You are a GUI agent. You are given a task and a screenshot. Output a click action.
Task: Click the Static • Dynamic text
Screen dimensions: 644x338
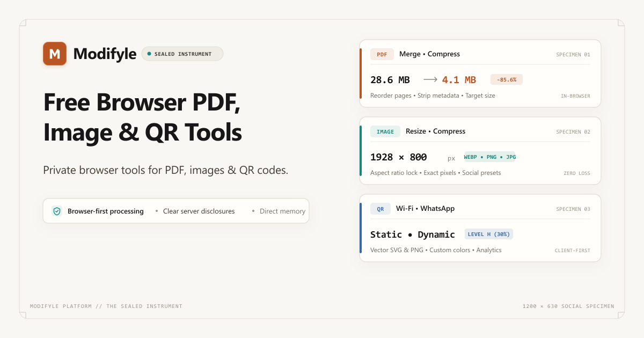click(413, 234)
